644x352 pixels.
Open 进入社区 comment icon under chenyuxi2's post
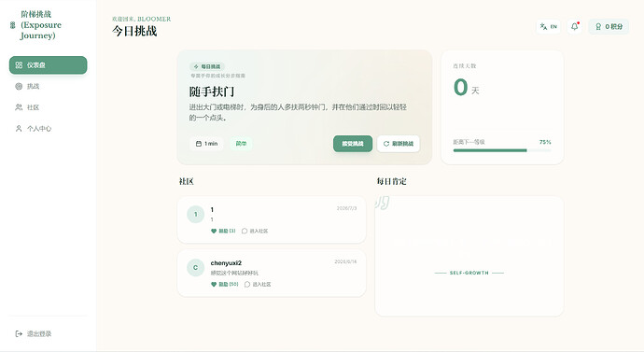tap(258, 284)
